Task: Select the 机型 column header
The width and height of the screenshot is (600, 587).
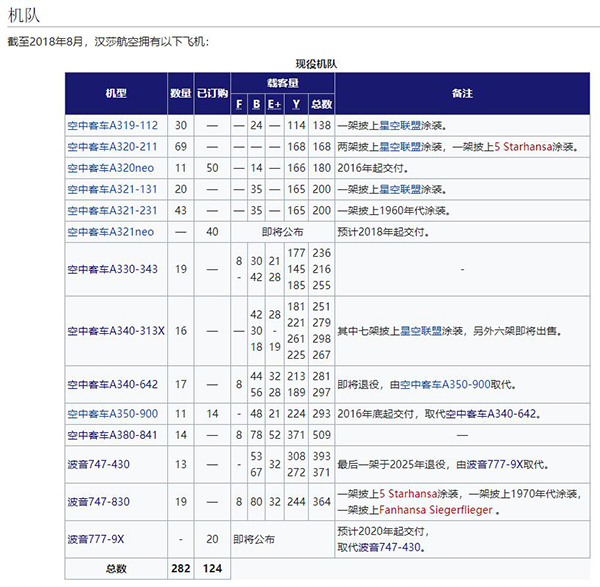Action: coord(116,93)
